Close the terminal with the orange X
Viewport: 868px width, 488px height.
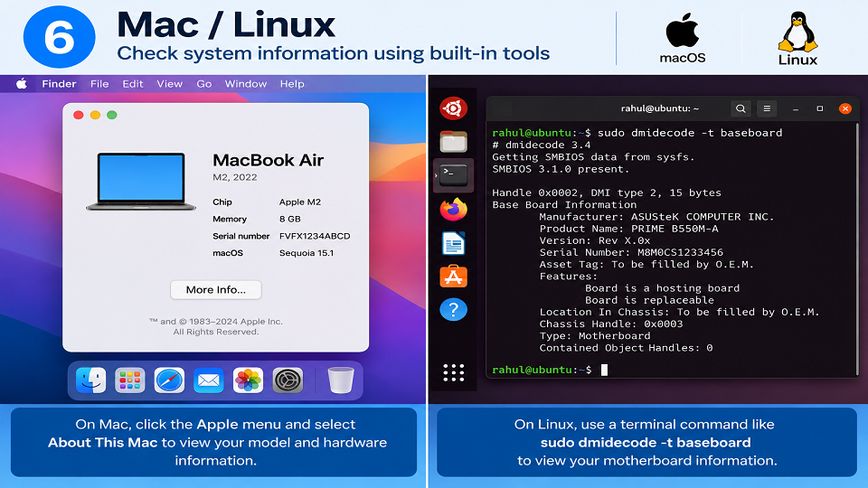845,108
